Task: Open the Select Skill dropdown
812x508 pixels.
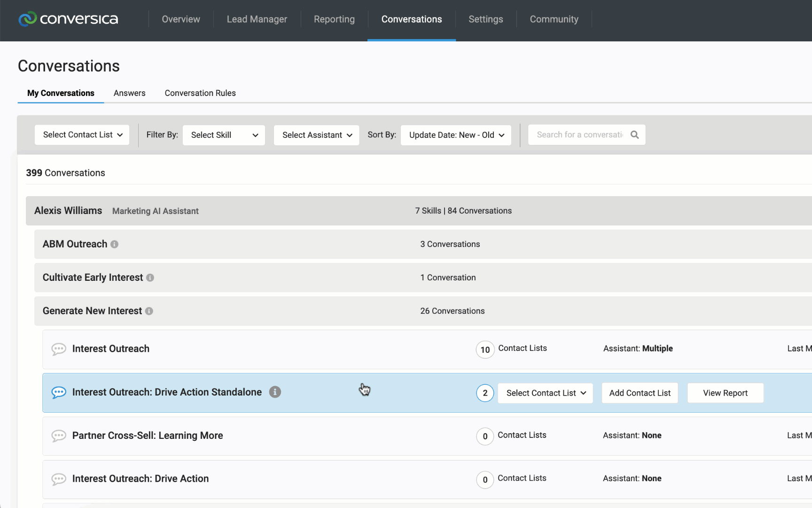Action: [x=224, y=135]
